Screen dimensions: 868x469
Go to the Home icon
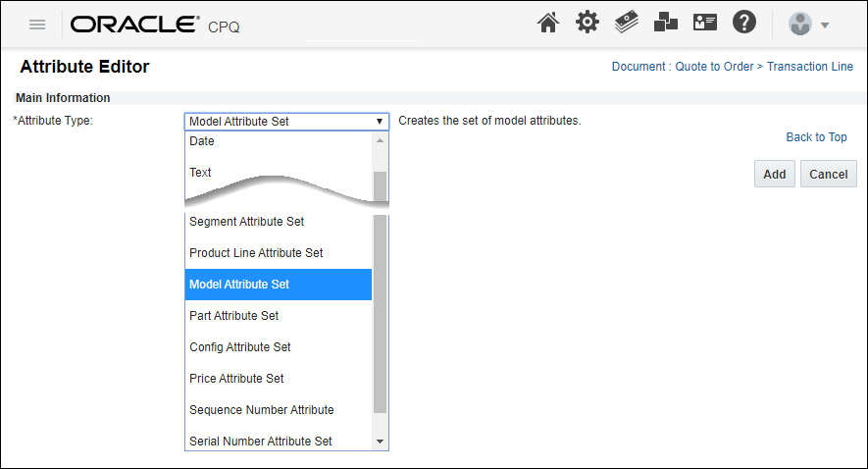548,24
